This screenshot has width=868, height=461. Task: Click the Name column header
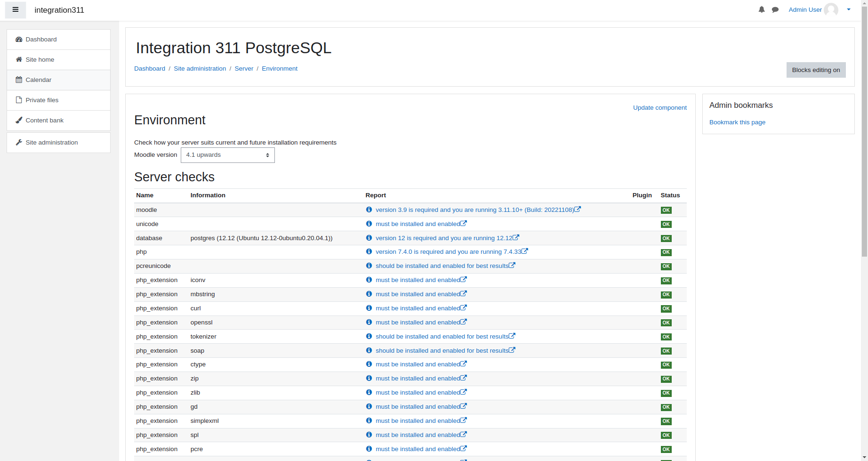tap(145, 195)
